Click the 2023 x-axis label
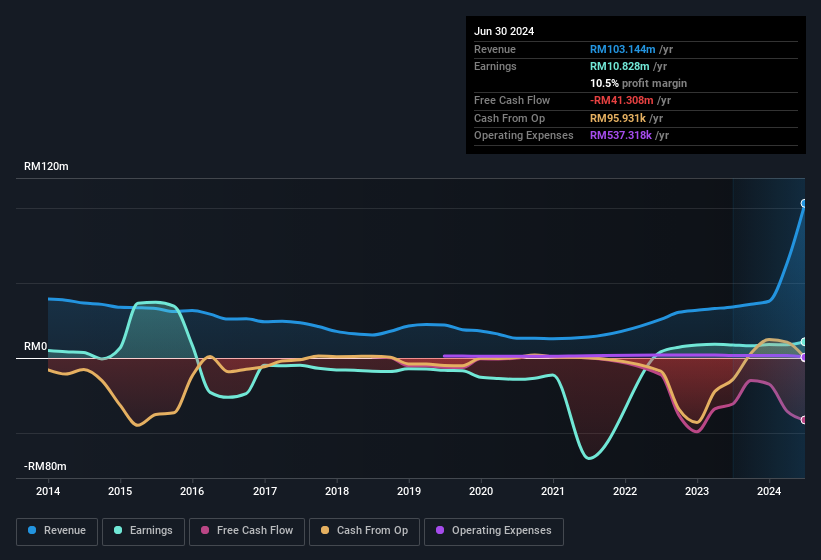Viewport: 821px width, 560px height. [x=697, y=491]
